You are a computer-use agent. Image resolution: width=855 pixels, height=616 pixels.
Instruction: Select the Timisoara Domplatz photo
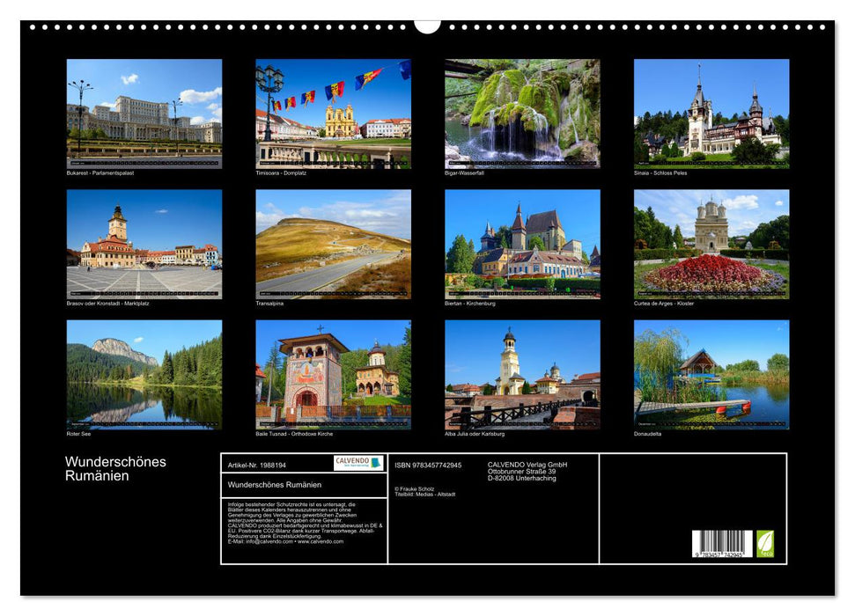[333, 113]
